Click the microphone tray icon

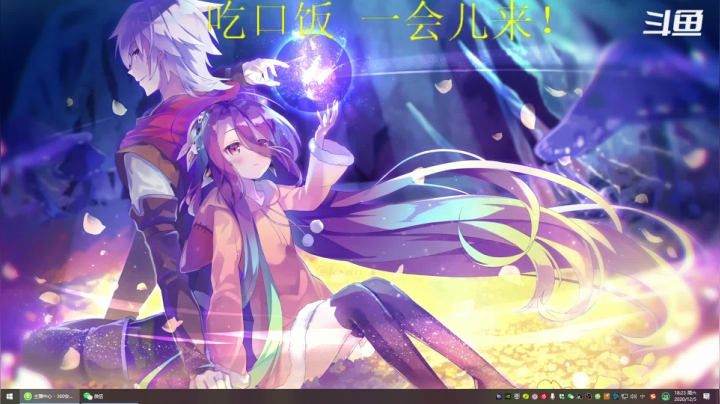tap(552, 396)
